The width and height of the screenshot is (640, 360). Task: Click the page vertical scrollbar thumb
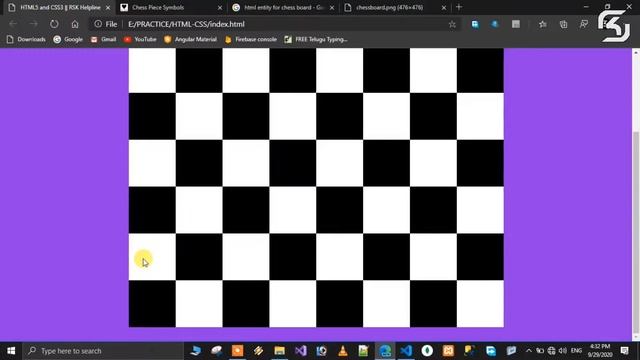[636, 233]
